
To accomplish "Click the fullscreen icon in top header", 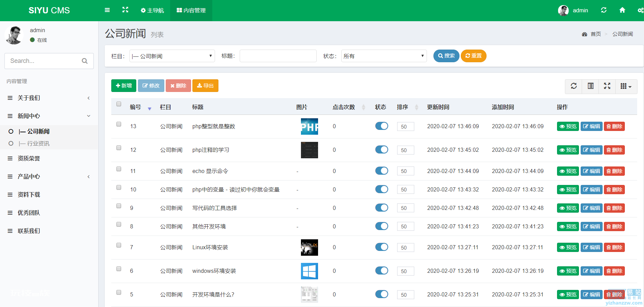I will click(125, 10).
